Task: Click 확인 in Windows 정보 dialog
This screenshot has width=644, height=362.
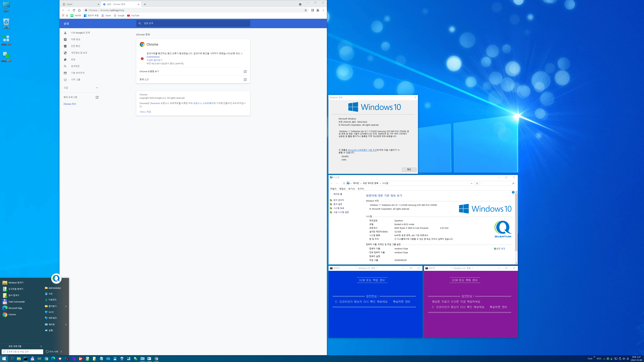Action: [409, 170]
